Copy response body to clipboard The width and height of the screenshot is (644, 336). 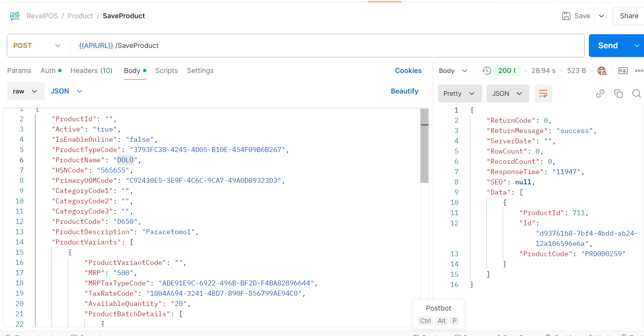(x=618, y=94)
